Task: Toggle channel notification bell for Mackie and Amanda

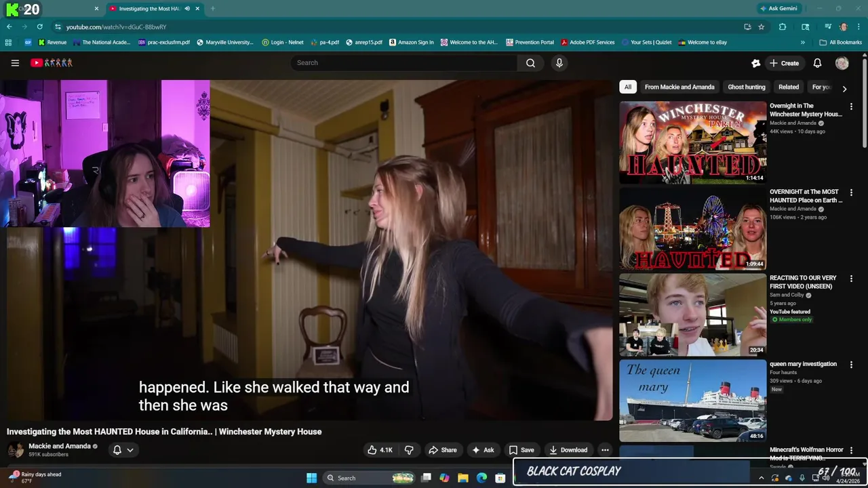Action: point(117,450)
